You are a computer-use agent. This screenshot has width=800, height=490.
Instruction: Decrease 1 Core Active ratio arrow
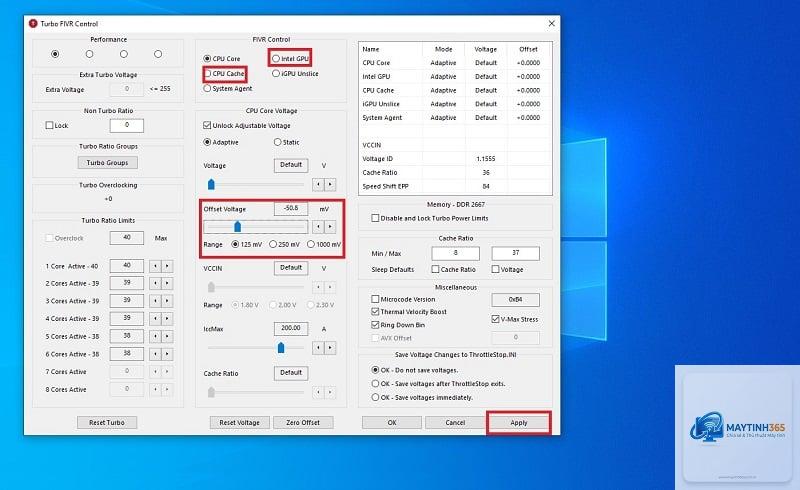tap(155, 266)
